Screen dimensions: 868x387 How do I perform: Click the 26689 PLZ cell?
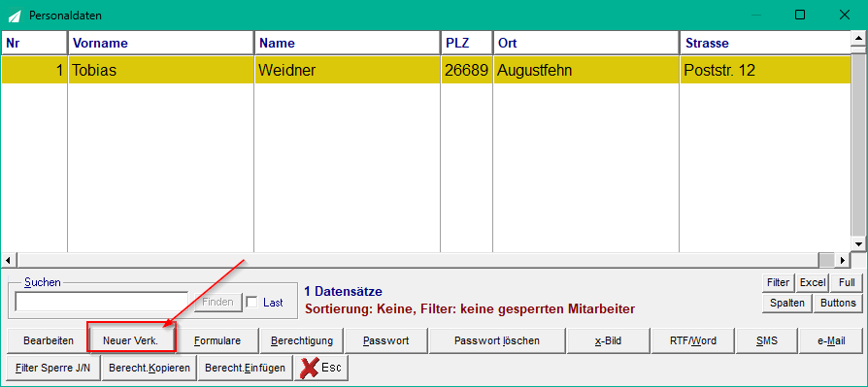coord(467,70)
